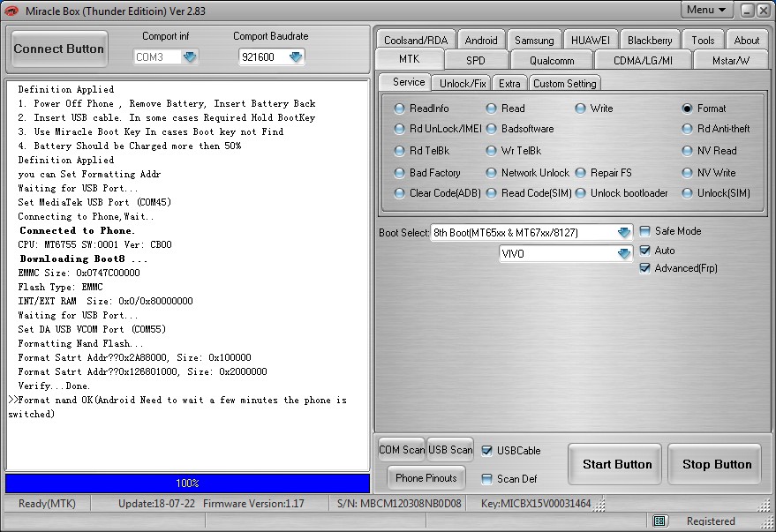Select the NV Read radio option
776x532 pixels.
687,151
